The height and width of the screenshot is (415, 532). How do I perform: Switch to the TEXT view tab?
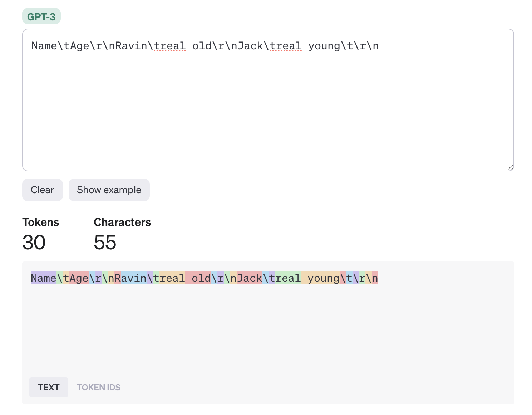49,387
